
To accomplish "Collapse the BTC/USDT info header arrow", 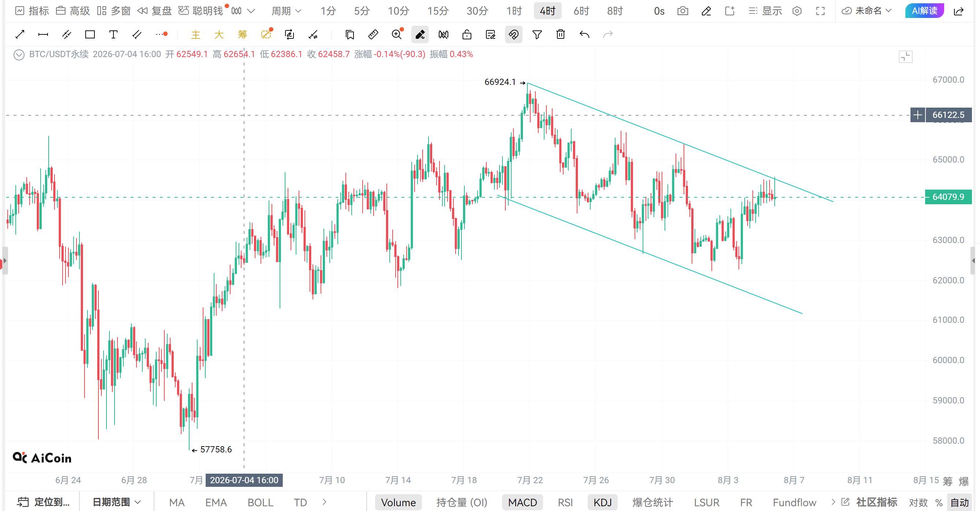I will pos(19,55).
